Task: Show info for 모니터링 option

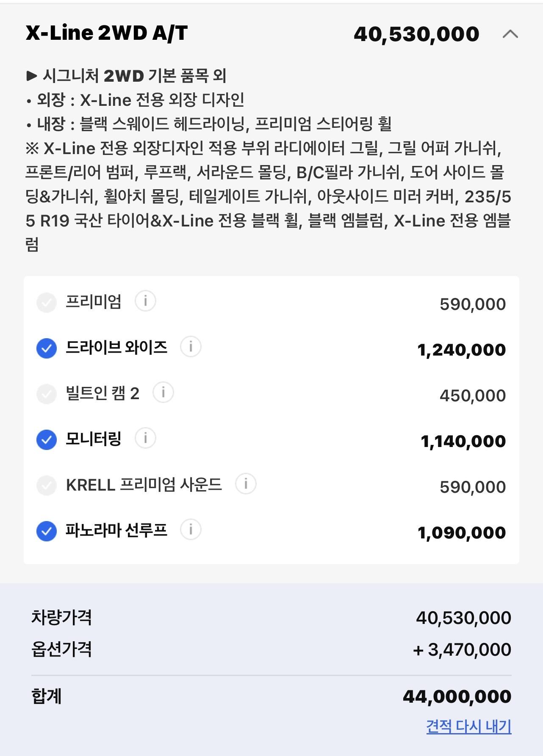Action: click(145, 439)
